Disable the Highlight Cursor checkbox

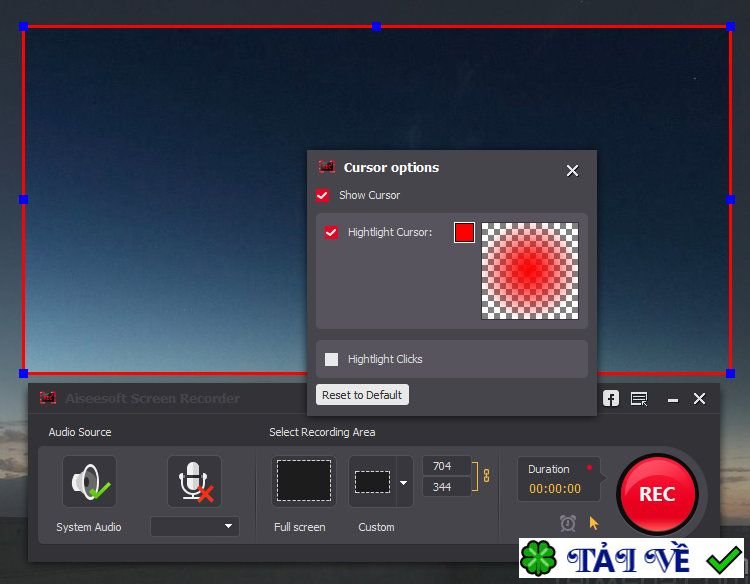[331, 232]
